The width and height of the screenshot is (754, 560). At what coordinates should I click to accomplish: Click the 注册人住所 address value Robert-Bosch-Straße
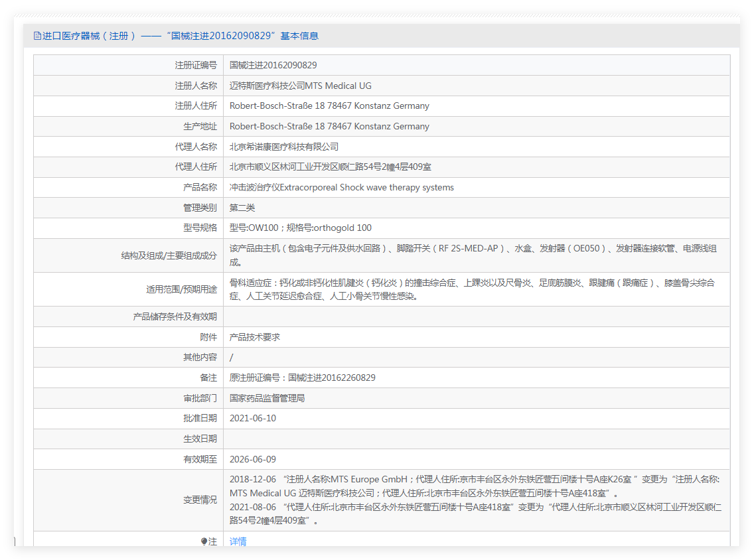[329, 105]
